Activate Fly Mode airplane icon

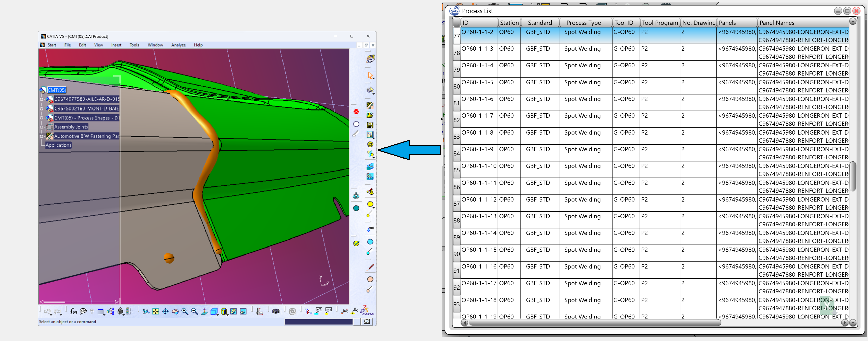(x=146, y=311)
